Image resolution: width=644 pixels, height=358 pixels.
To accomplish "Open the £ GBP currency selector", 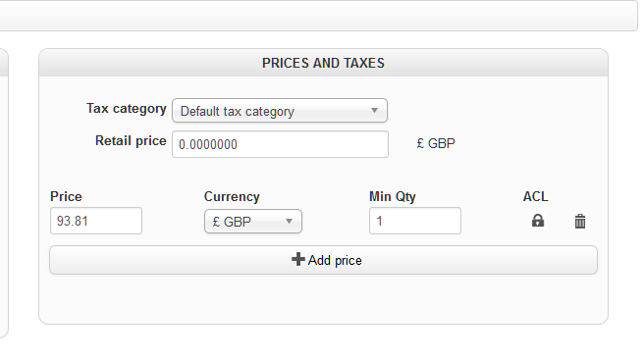I will (253, 222).
